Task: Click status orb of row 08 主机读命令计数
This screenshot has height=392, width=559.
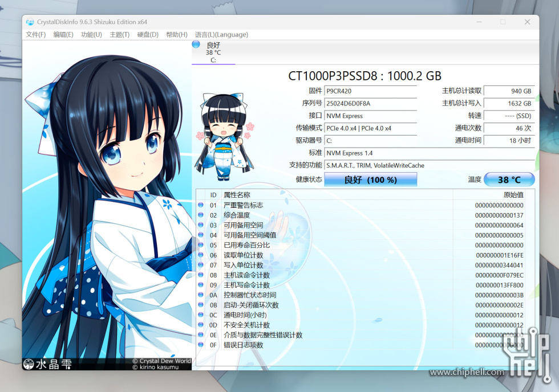Action: coord(201,275)
